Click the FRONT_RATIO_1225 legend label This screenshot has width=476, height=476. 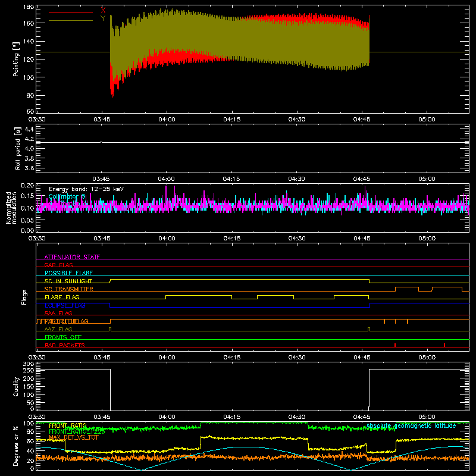coord(77,431)
